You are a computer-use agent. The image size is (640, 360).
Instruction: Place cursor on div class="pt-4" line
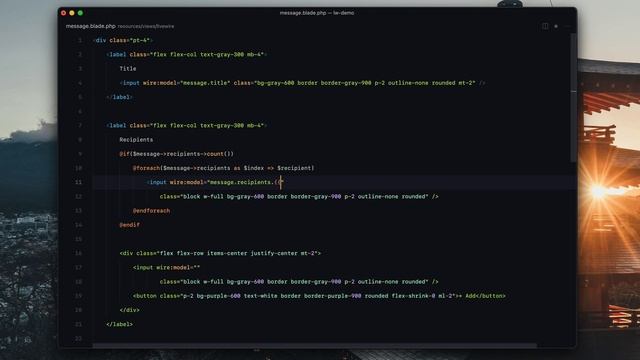[x=123, y=40]
